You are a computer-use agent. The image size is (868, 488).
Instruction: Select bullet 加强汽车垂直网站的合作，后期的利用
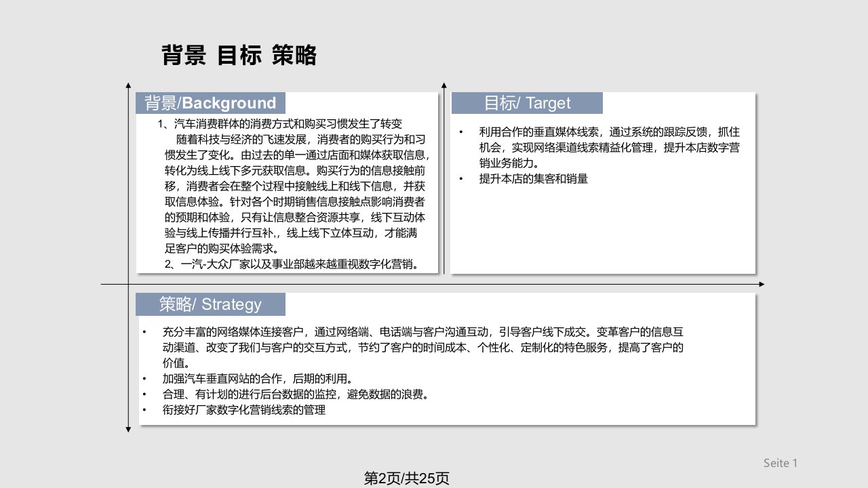point(257,378)
